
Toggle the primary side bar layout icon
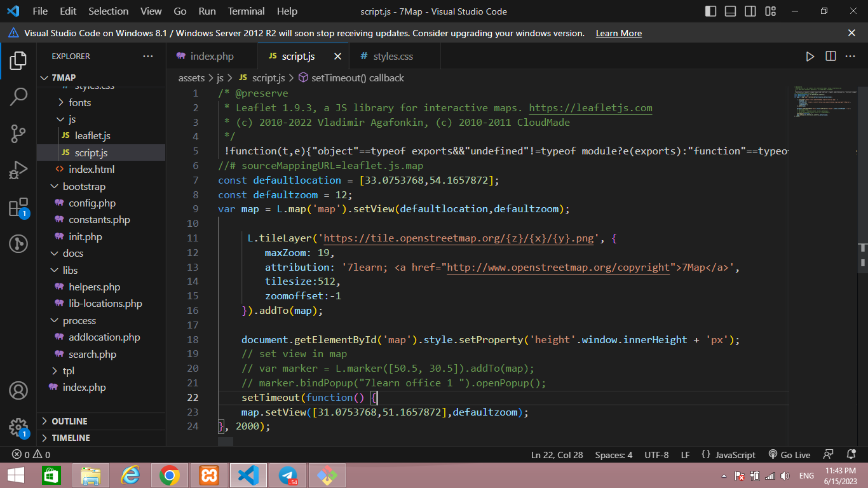(710, 11)
